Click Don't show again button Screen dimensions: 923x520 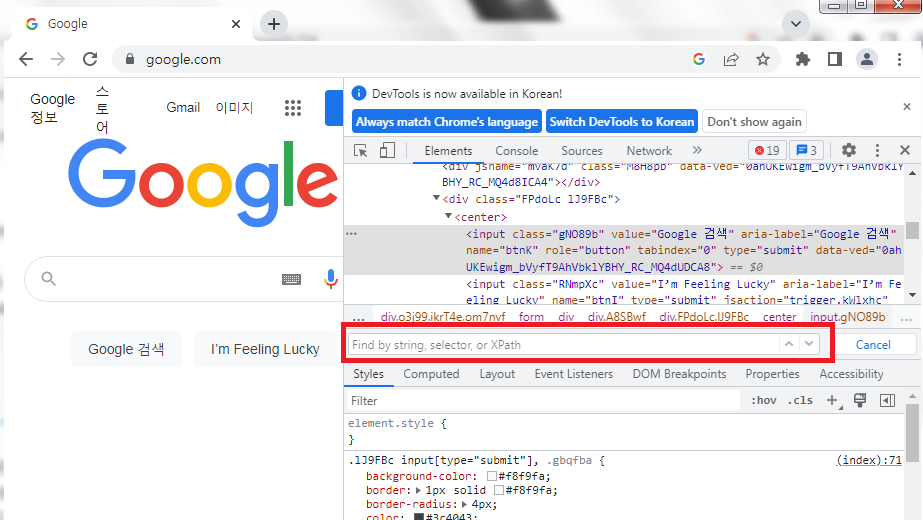pos(754,122)
